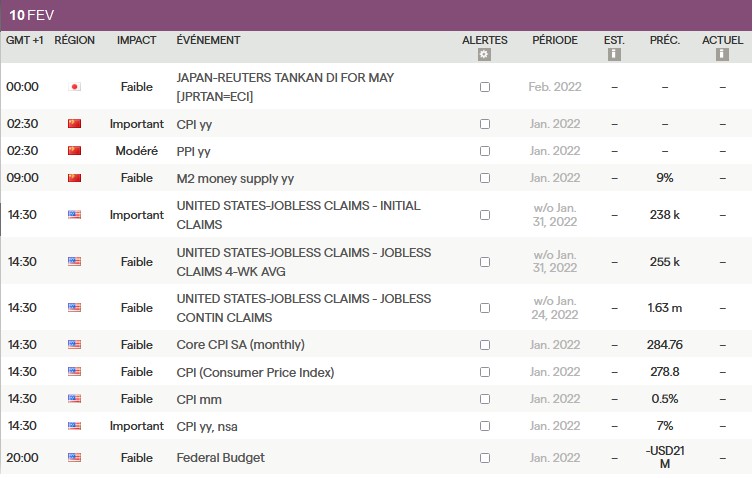
Task: Check alert box for Federal Budget
Action: coord(485,458)
